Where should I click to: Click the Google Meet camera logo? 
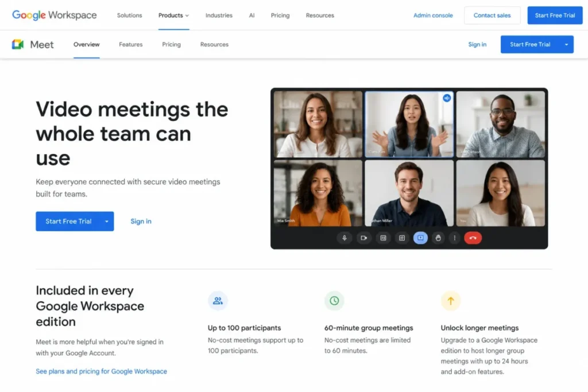(18, 44)
